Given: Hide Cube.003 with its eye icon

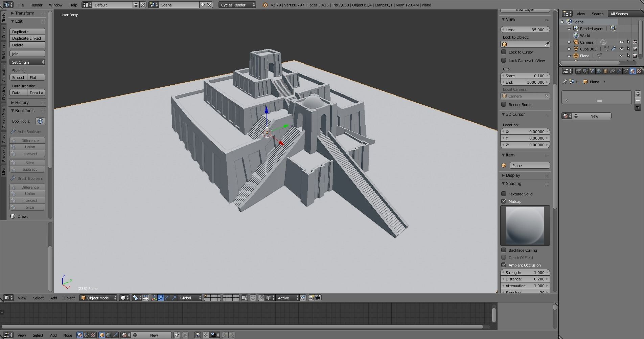Looking at the screenshot, I should pyautogui.click(x=621, y=49).
